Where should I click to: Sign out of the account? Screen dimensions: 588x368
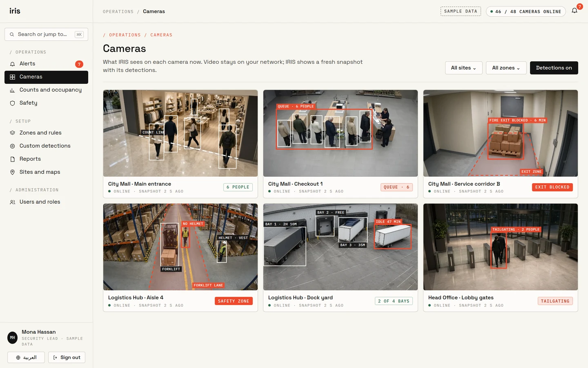[67, 357]
